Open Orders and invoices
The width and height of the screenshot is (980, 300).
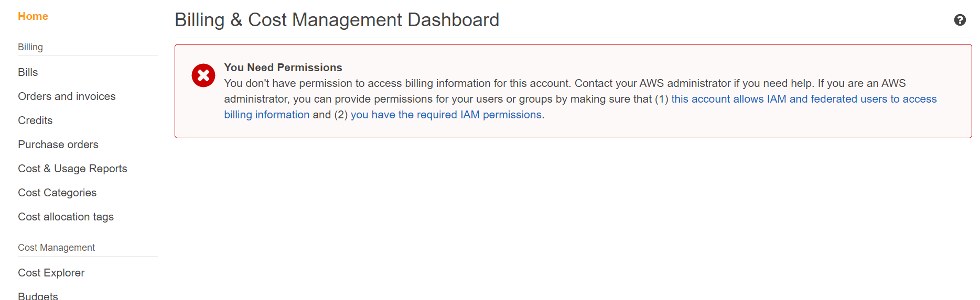click(67, 96)
